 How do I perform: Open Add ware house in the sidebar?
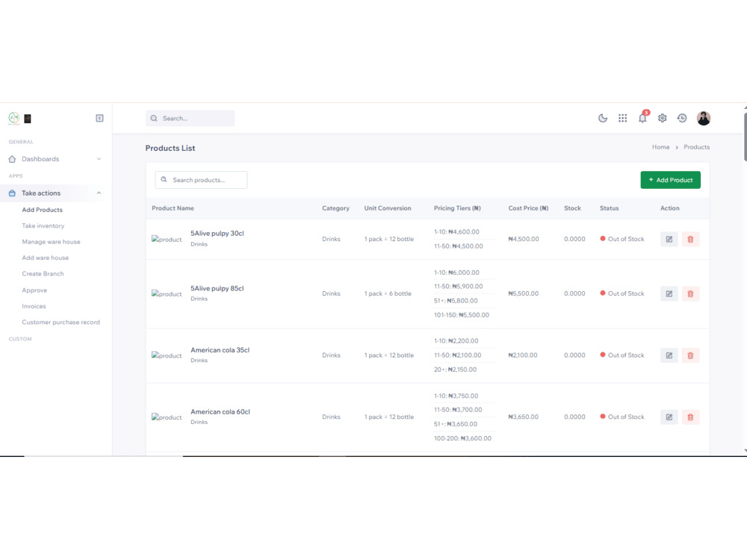(x=46, y=258)
